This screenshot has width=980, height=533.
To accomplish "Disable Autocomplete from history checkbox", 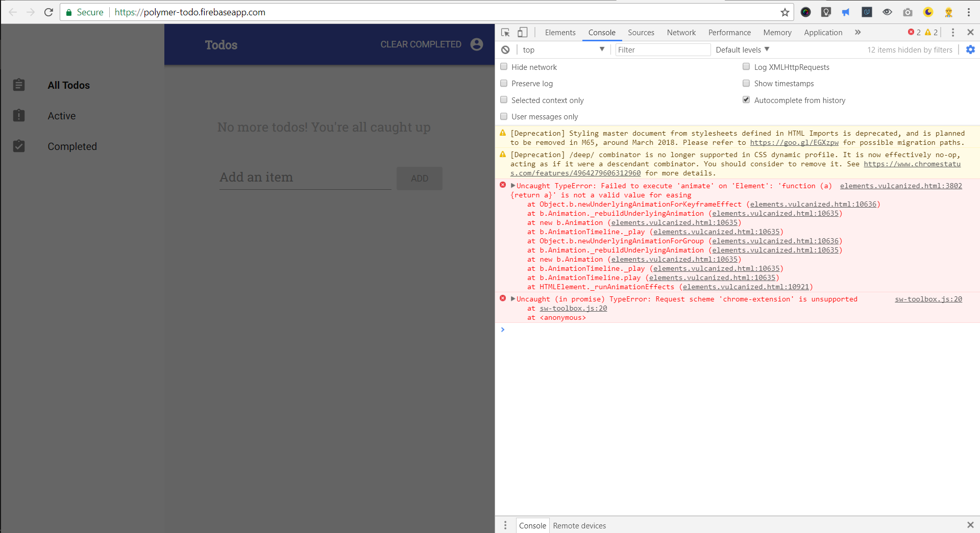I will 746,99.
